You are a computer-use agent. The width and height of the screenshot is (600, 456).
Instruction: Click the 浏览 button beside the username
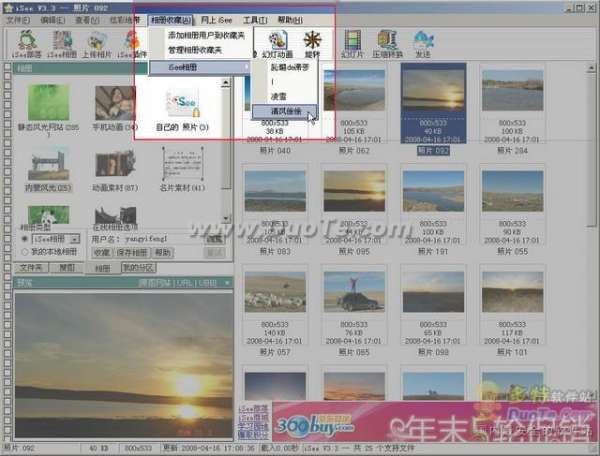tap(214, 239)
